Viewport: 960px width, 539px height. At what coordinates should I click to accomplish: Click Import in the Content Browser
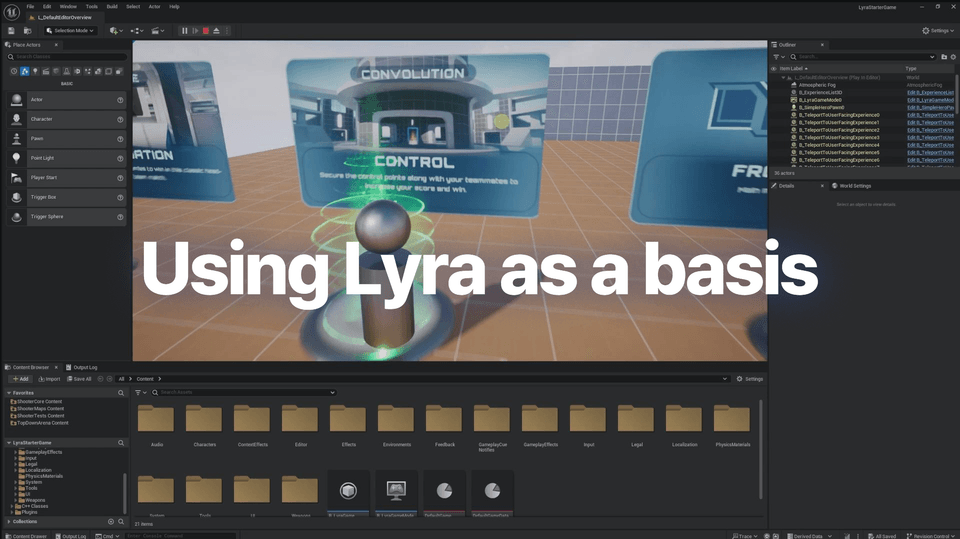click(x=49, y=379)
